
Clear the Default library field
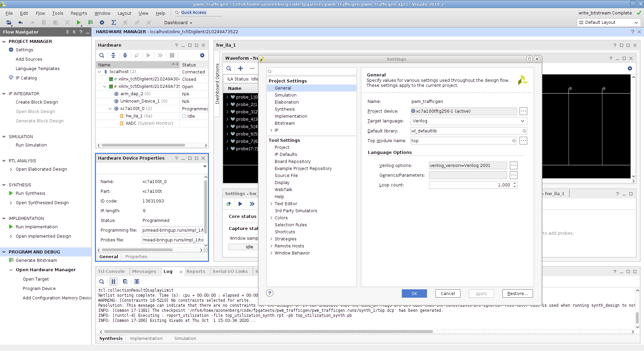[524, 131]
